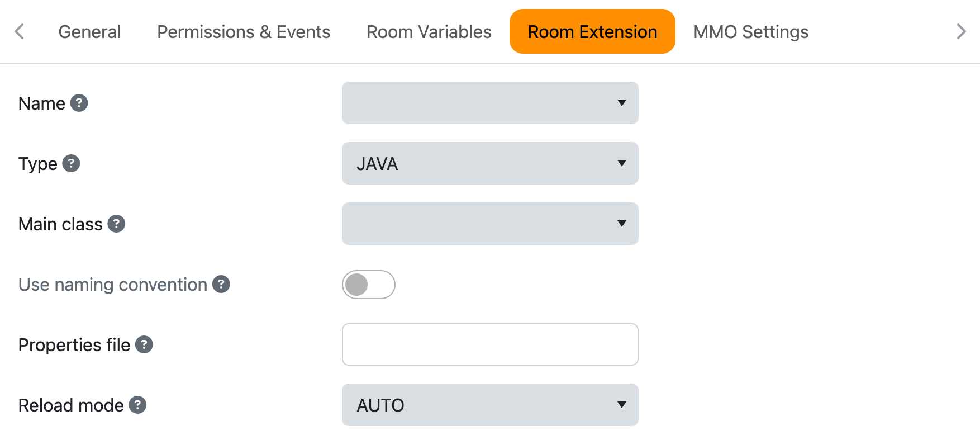Click the help icon beside Properties file

click(x=144, y=345)
